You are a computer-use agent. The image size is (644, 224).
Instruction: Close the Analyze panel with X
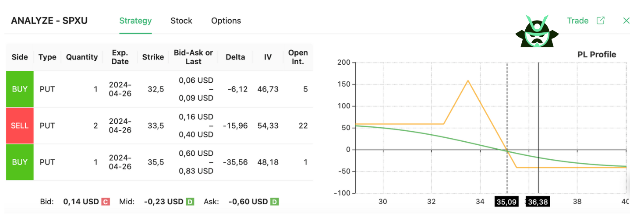tap(626, 21)
